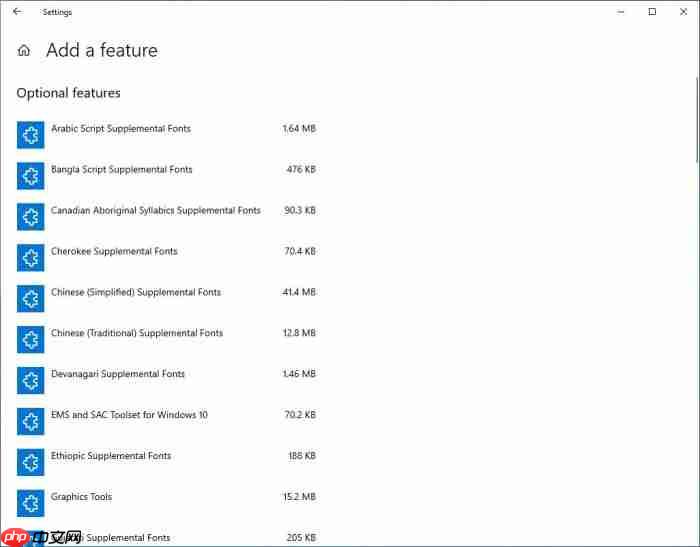Click the Canadian Aboriginal Syllabics feature icon

31,217
